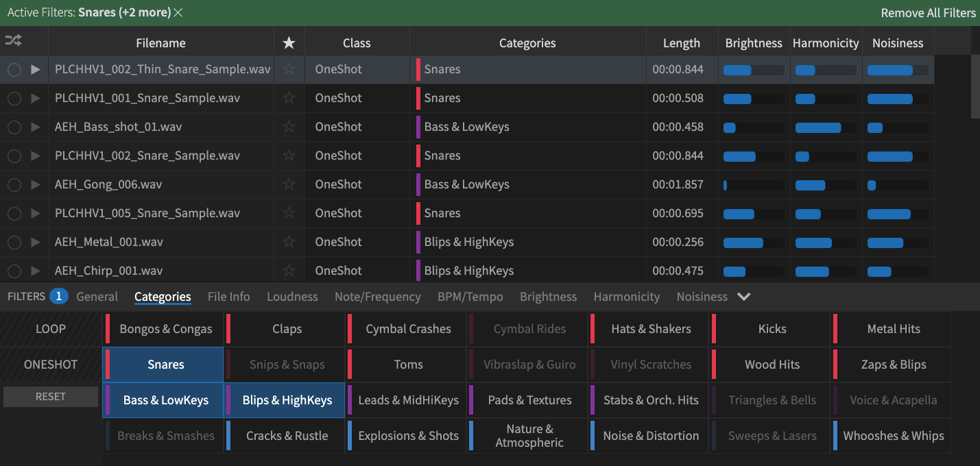Click the shuffle icon in table header

coord(13,41)
